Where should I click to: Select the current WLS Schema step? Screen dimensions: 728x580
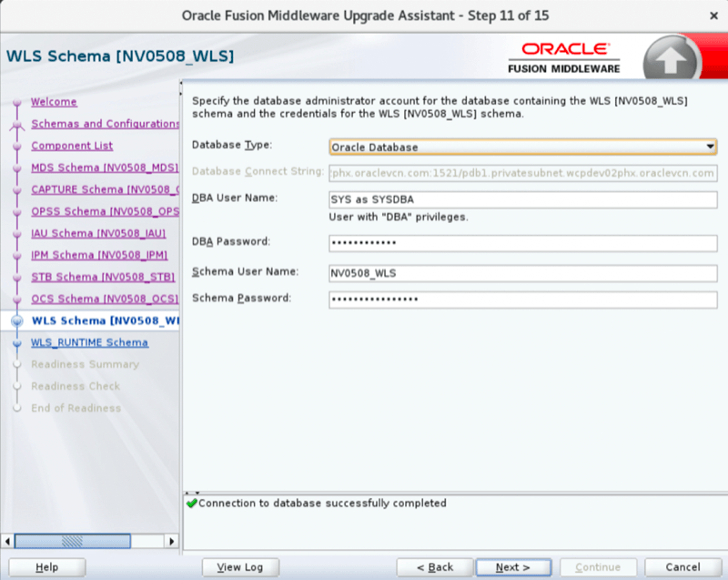pyautogui.click(x=105, y=321)
